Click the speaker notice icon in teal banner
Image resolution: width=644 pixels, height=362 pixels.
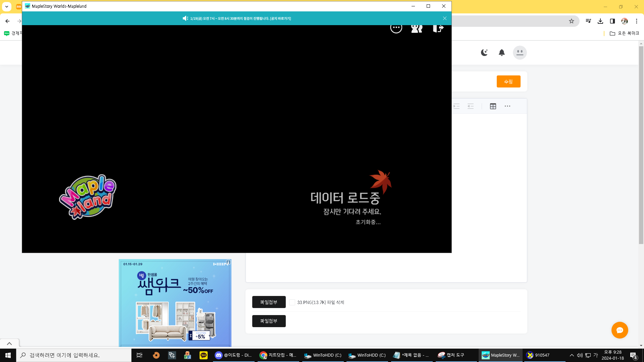(185, 18)
